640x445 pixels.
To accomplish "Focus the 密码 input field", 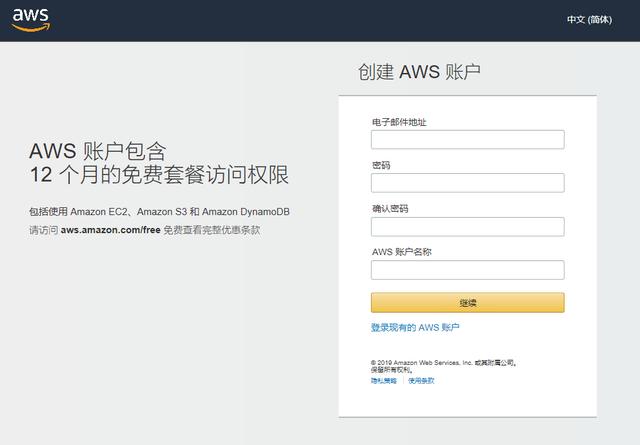I will tap(467, 183).
